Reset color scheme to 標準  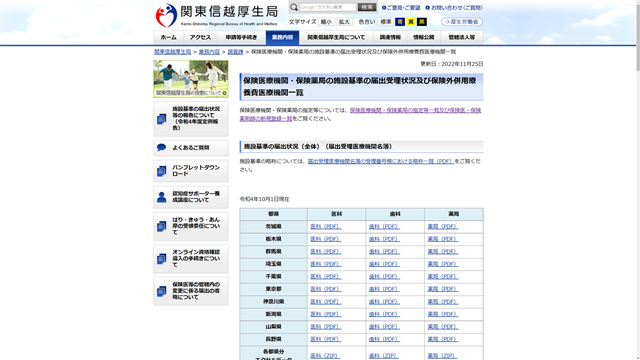[x=386, y=22]
